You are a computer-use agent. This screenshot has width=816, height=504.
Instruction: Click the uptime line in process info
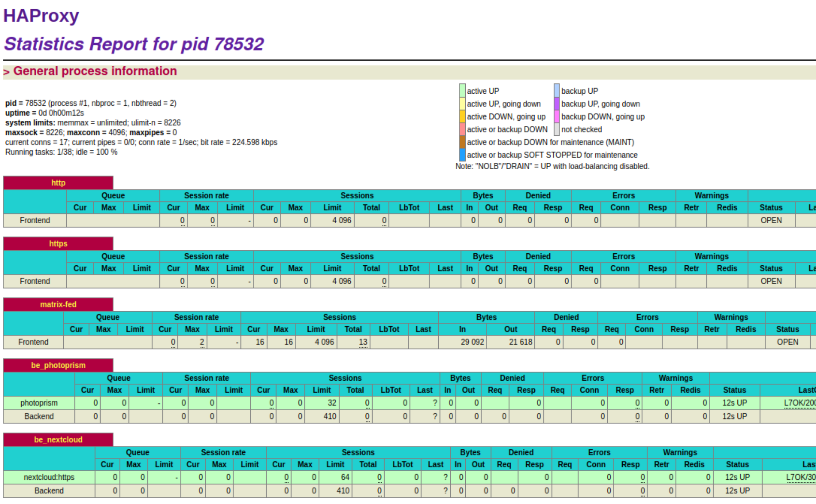pyautogui.click(x=44, y=113)
